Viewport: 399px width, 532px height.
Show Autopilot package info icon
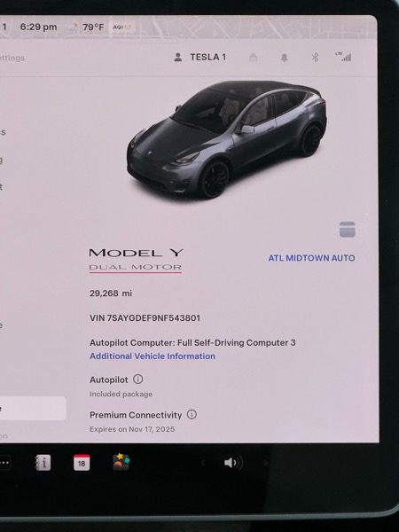tap(137, 379)
